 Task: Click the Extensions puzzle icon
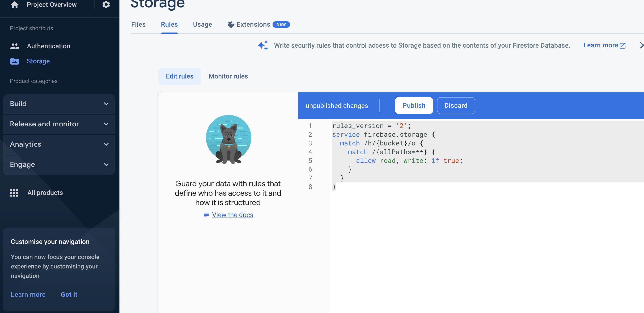tap(231, 25)
